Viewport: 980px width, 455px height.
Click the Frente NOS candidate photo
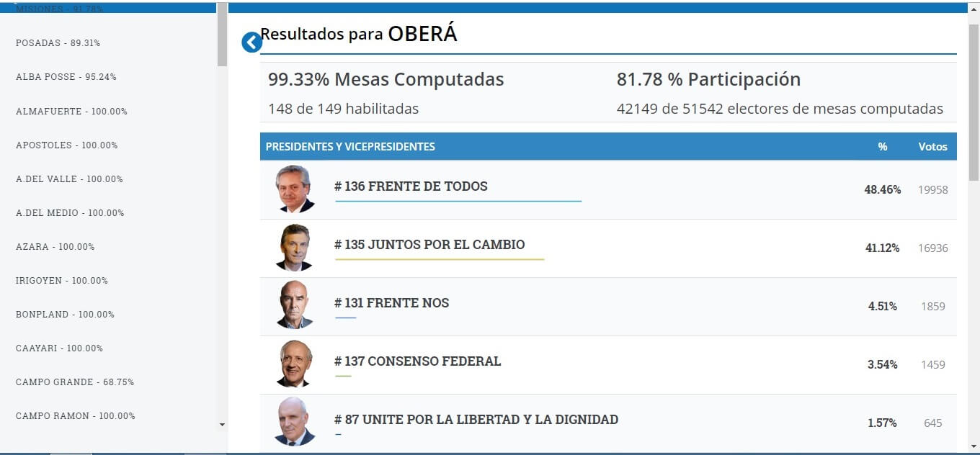point(295,305)
